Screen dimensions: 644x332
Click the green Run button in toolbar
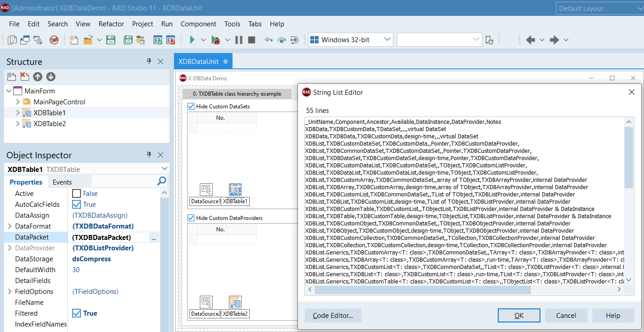(192, 40)
